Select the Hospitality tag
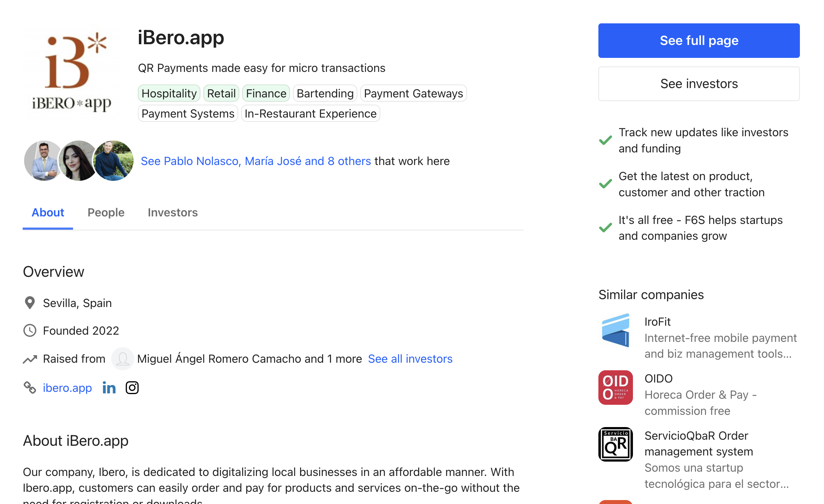The width and height of the screenshot is (824, 504). [x=169, y=93]
